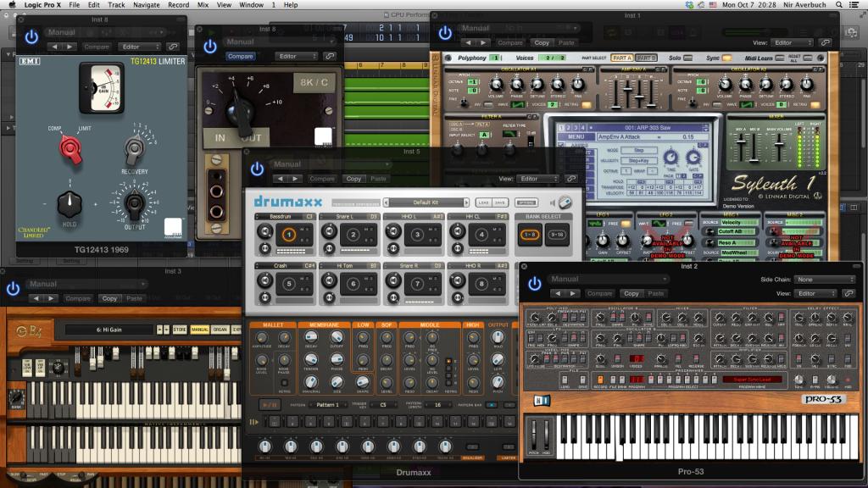
Task: Click organ preset up arrow next to 6: Hi Gain
Action: click(159, 330)
